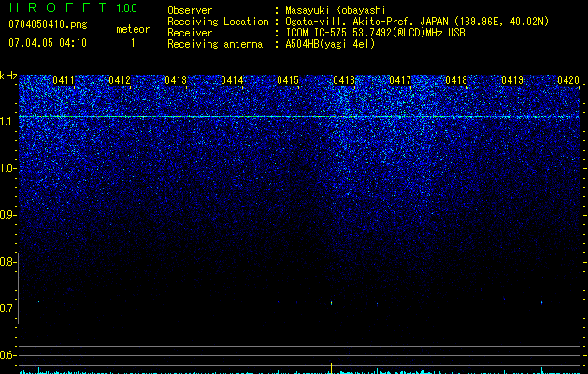The image size is (588, 374).
Task: Click the 0420 time marker
Action: coord(568,79)
